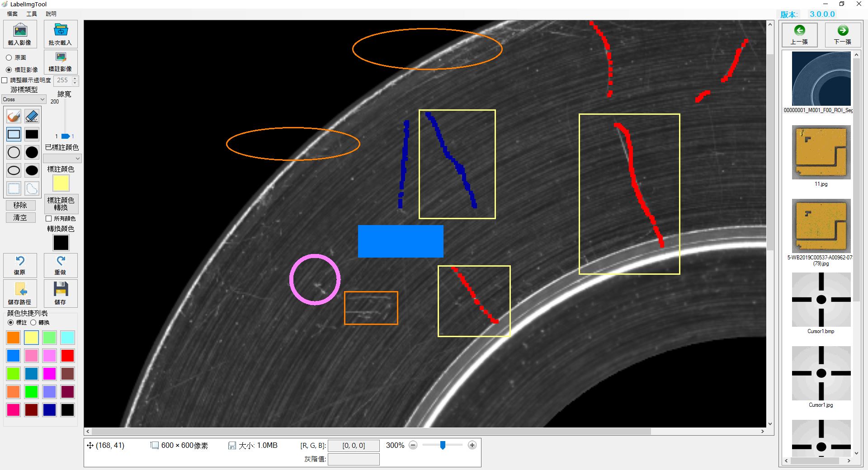Click the 標註影像 annotated image button
The width and height of the screenshot is (868, 470).
pyautogui.click(x=61, y=62)
